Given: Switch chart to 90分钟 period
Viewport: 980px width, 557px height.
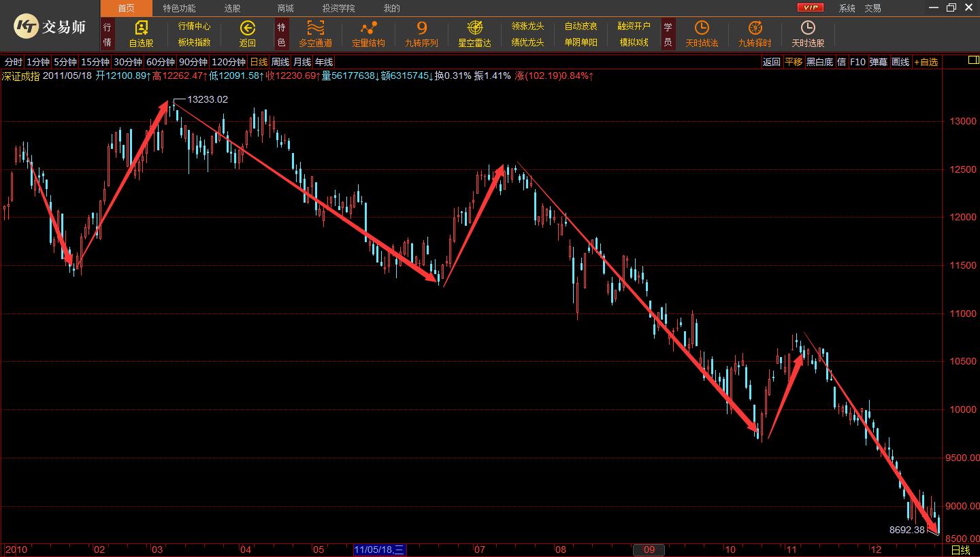Looking at the screenshot, I should pos(193,62).
